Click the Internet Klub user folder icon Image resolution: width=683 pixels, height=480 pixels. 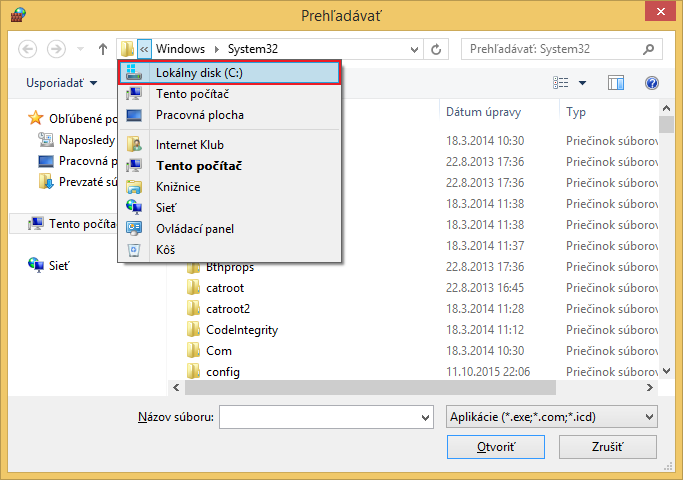point(134,144)
